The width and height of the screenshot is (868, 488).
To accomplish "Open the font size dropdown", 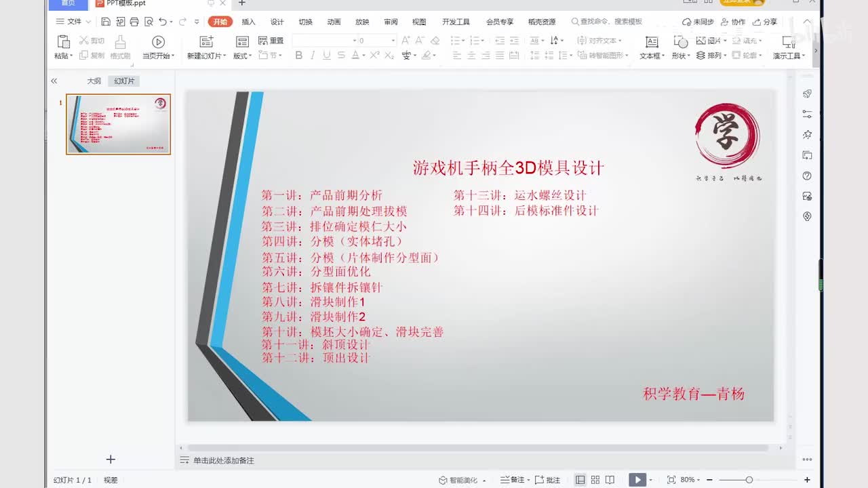I will [x=393, y=41].
